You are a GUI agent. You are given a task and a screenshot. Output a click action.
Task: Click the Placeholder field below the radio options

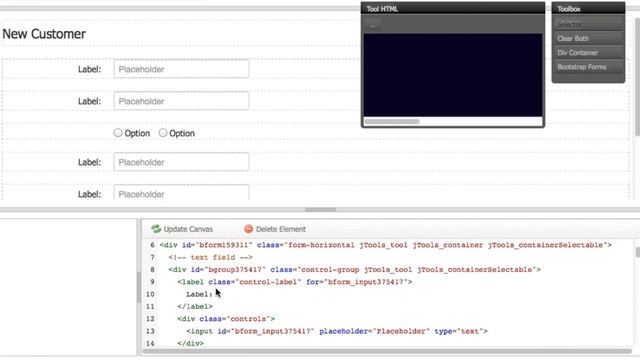click(181, 162)
